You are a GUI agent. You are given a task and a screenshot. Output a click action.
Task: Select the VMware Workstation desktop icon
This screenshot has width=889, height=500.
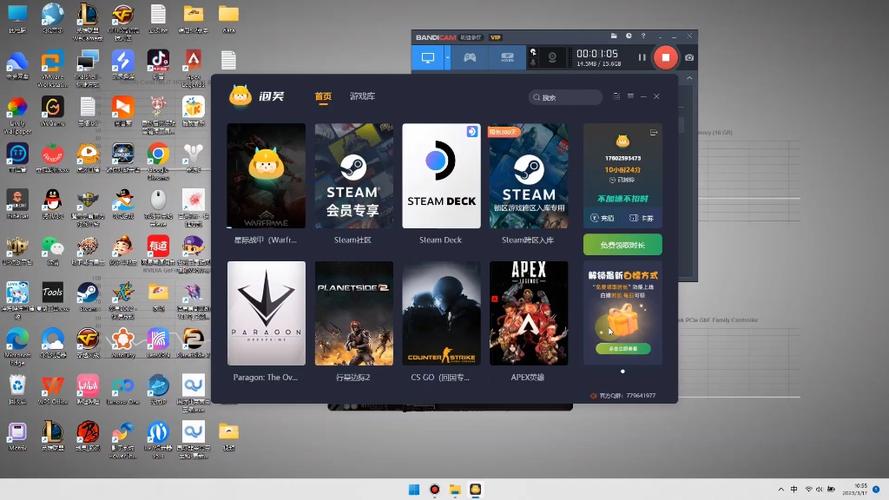click(x=52, y=61)
